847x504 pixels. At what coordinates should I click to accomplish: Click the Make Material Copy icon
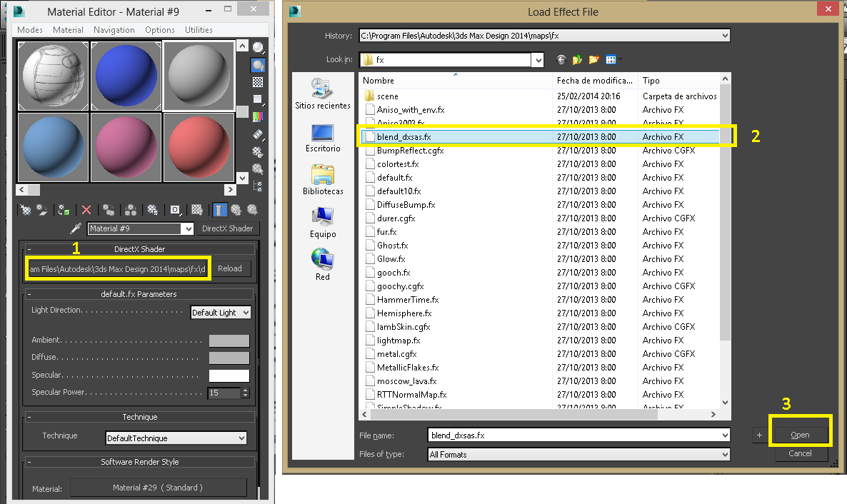(x=109, y=210)
